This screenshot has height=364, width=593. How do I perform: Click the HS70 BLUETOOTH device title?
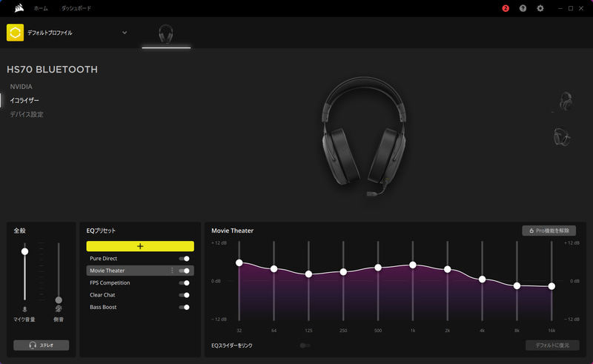pos(52,70)
